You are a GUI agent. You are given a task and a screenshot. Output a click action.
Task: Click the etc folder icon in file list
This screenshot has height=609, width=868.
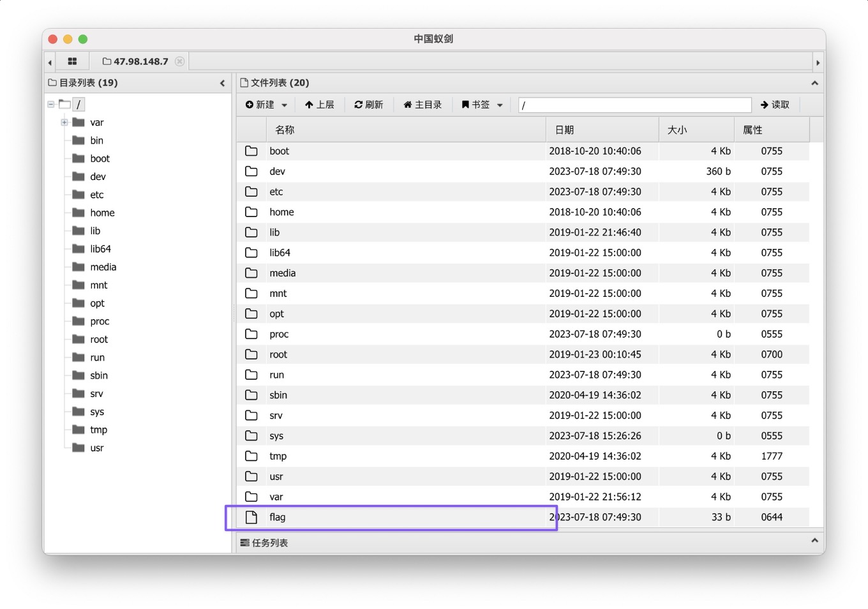tap(251, 192)
